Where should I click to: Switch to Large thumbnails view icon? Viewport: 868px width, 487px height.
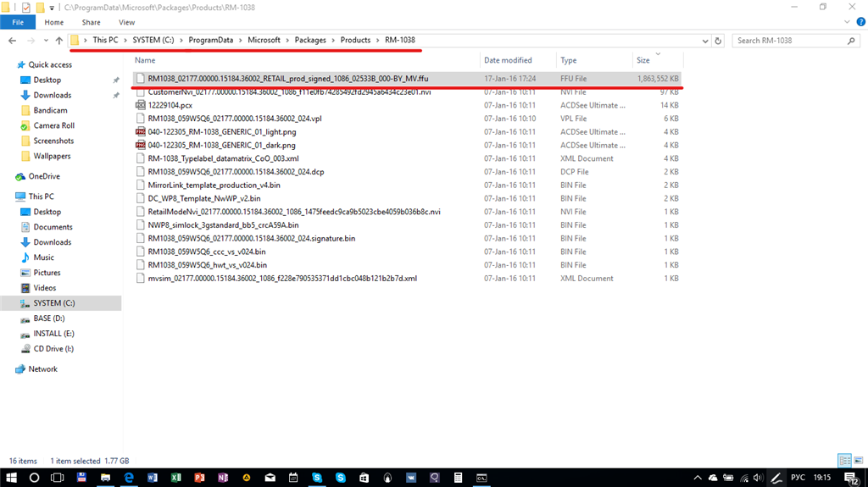coord(858,461)
